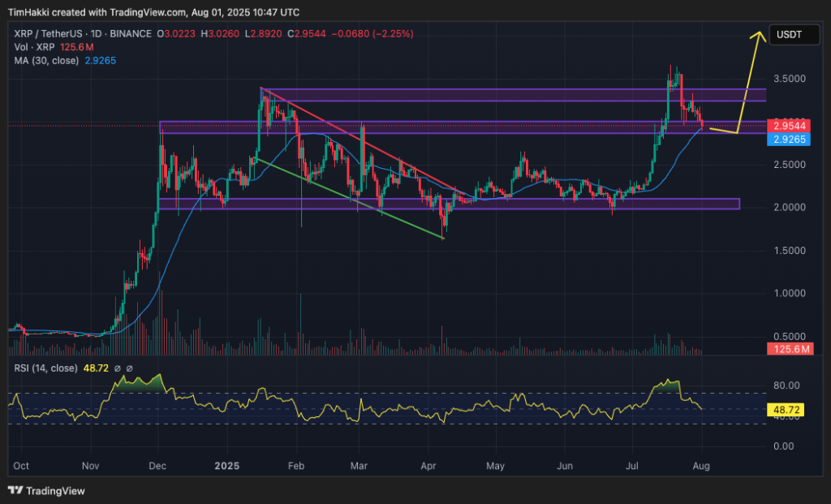Screen dimensions: 831x504
Task: Click the yellow projection arrow tip
Action: tap(761, 32)
